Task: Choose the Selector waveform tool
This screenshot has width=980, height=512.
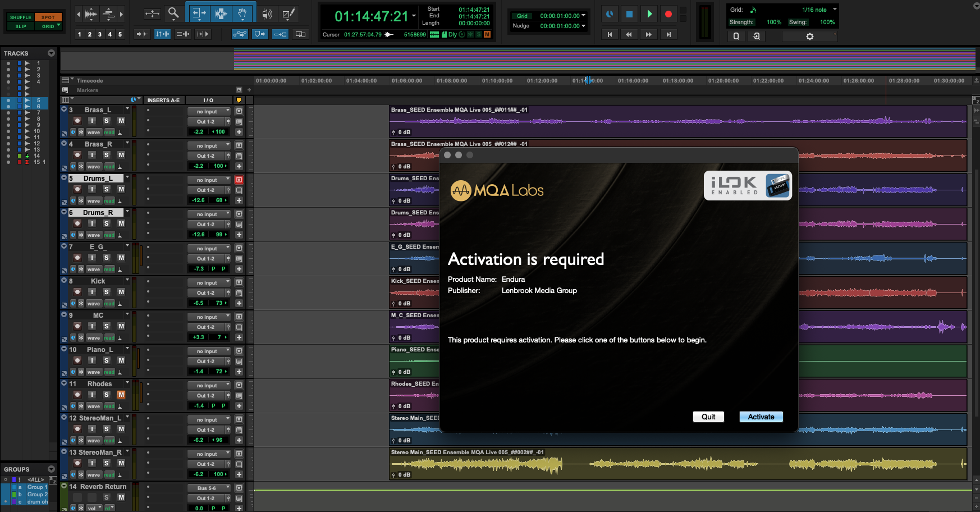Action: click(x=221, y=13)
